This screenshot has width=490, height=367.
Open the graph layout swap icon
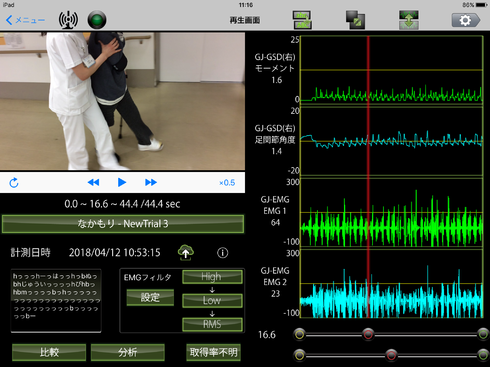302,20
